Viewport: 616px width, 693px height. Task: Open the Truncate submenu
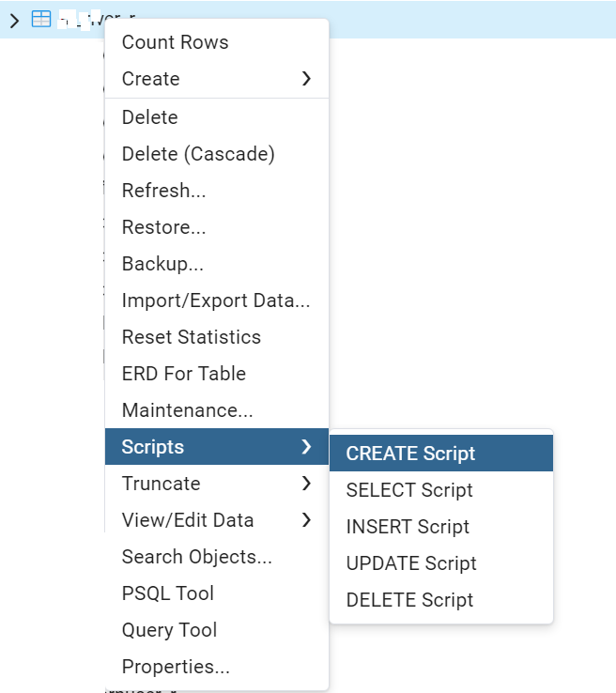[217, 484]
